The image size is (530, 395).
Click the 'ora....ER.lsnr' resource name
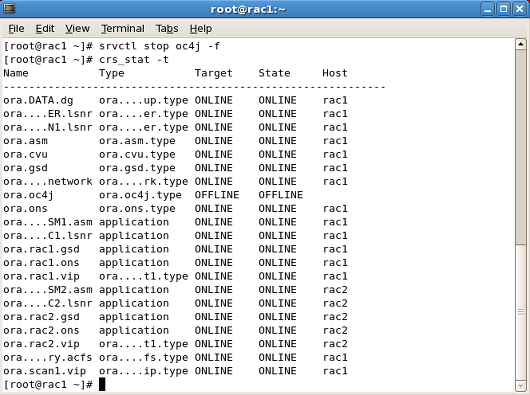48,114
